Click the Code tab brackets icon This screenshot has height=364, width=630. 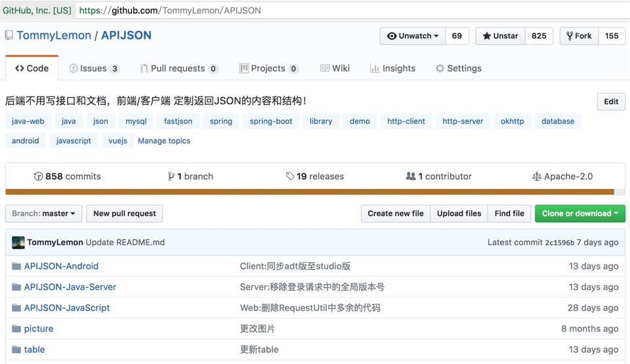click(x=20, y=68)
